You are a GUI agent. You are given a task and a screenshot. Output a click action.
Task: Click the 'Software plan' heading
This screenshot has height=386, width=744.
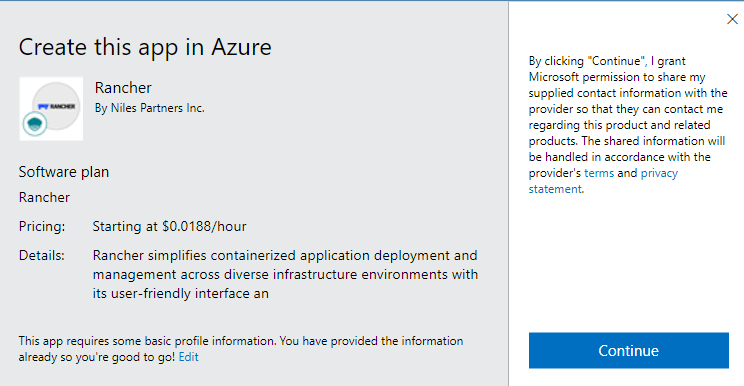64,172
